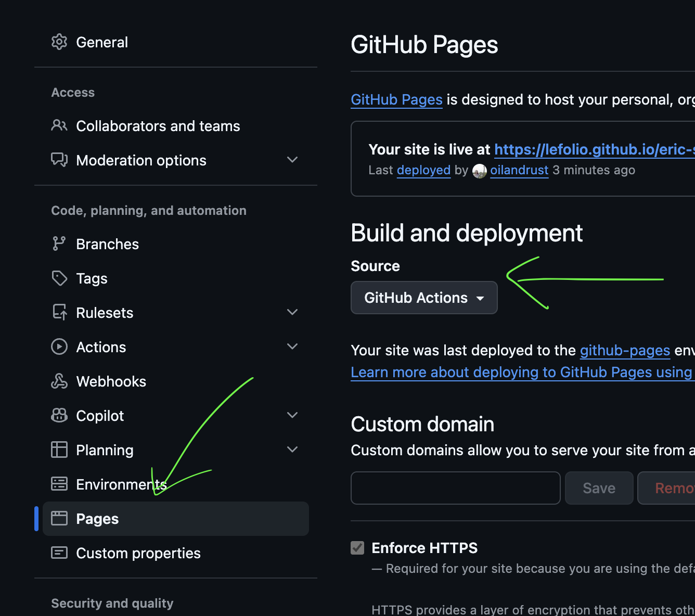This screenshot has width=695, height=616.
Task: Click the Custom properties note icon
Action: pos(59,553)
